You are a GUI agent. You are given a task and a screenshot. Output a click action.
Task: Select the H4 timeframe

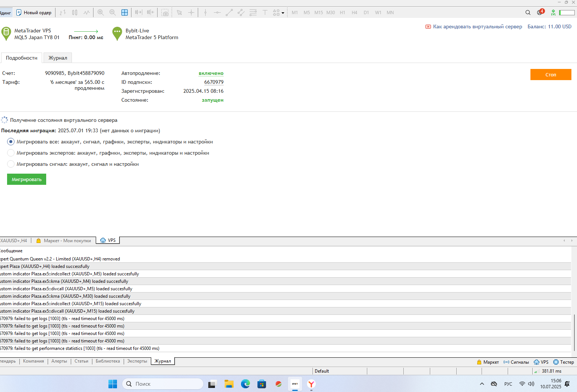[x=354, y=13]
